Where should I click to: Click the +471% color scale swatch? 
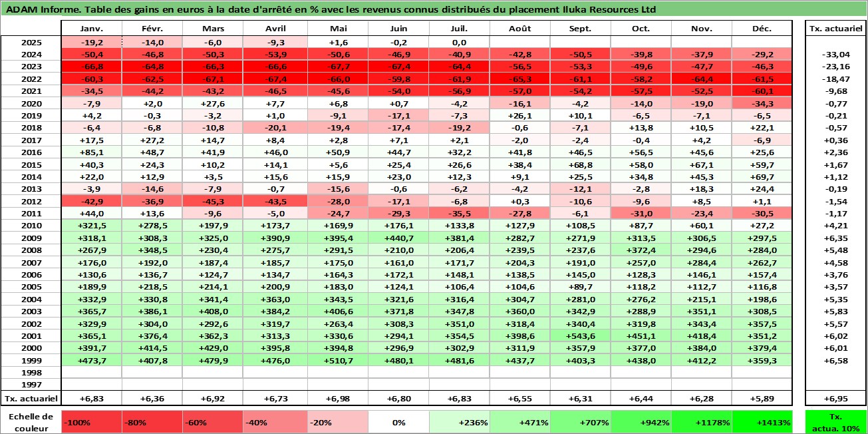tap(520, 422)
